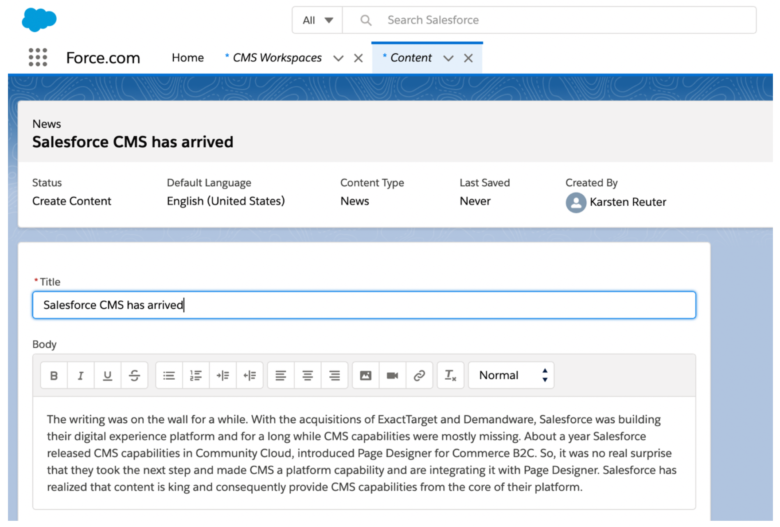The width and height of the screenshot is (780, 527).
Task: Add a hyperlink with link icon
Action: [419, 375]
